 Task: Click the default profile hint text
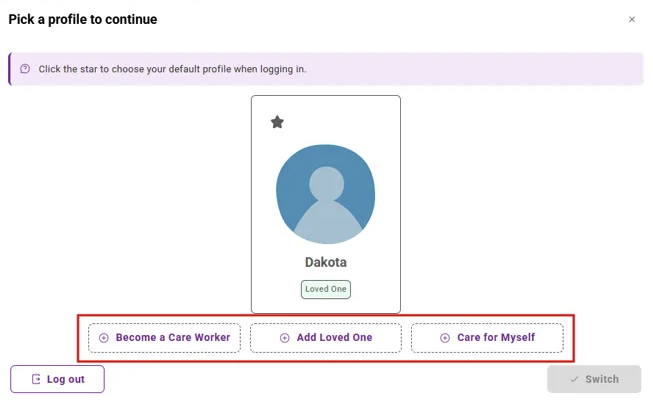172,70
